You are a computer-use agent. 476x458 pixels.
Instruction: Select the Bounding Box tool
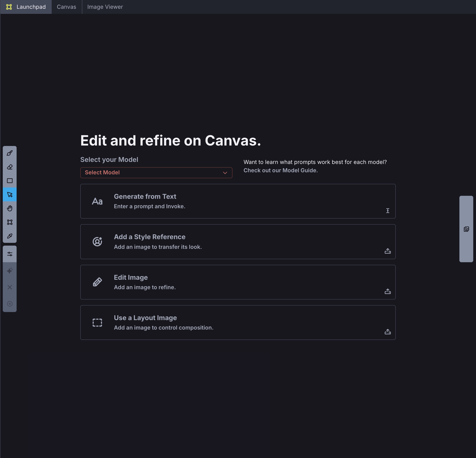[10, 222]
